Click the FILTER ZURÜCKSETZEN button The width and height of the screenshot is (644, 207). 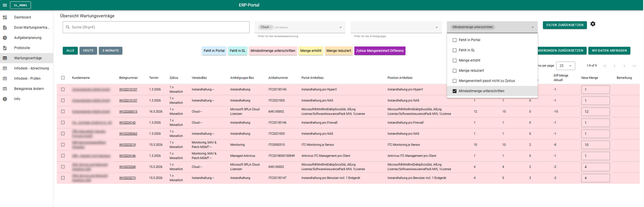point(565,25)
